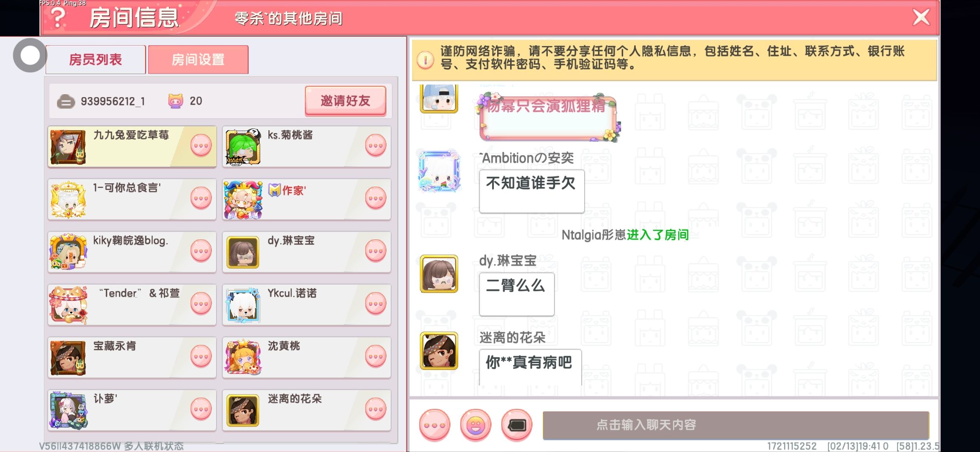Click the chat input field
Image resolution: width=980 pixels, height=452 pixels.
pyautogui.click(x=736, y=425)
